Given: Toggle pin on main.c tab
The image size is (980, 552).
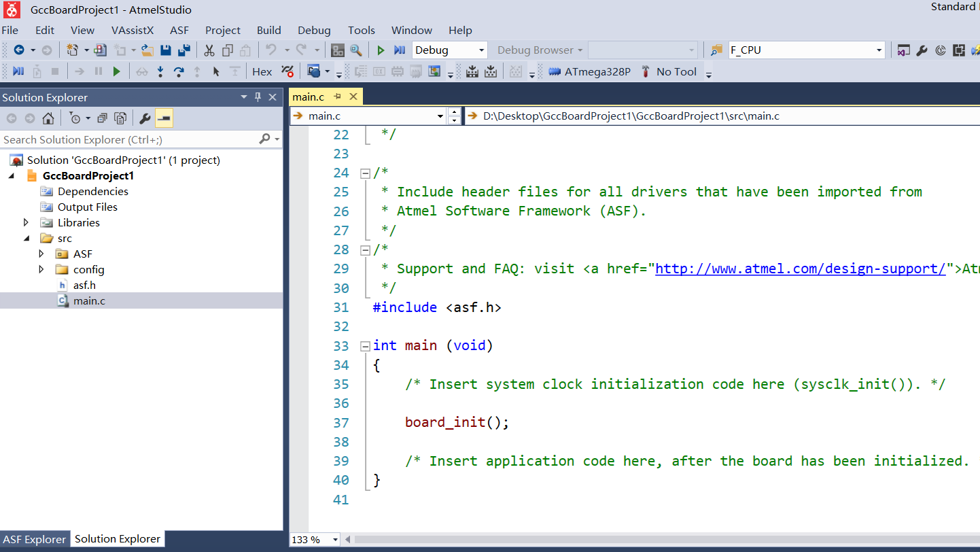Looking at the screenshot, I should click(x=337, y=97).
